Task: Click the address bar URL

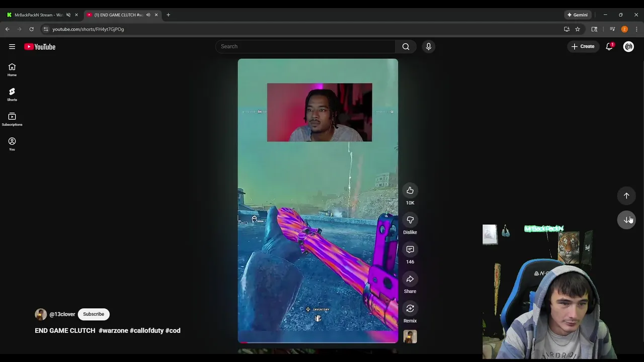Action: 88,29
